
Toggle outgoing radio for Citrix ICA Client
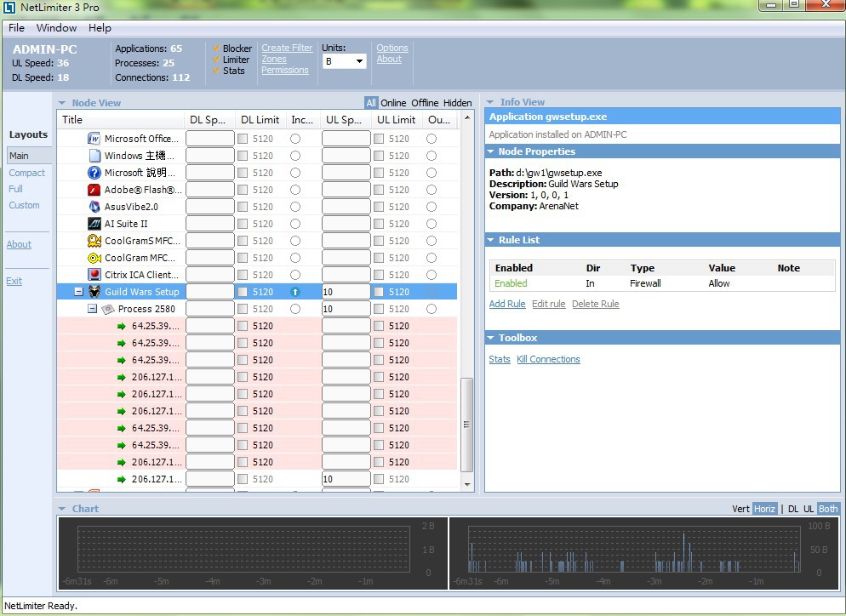tap(432, 275)
